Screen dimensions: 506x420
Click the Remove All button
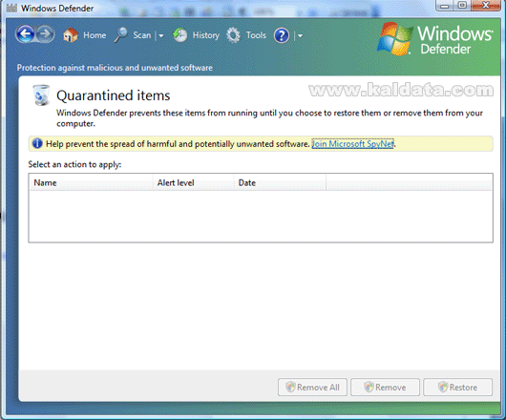[312, 388]
